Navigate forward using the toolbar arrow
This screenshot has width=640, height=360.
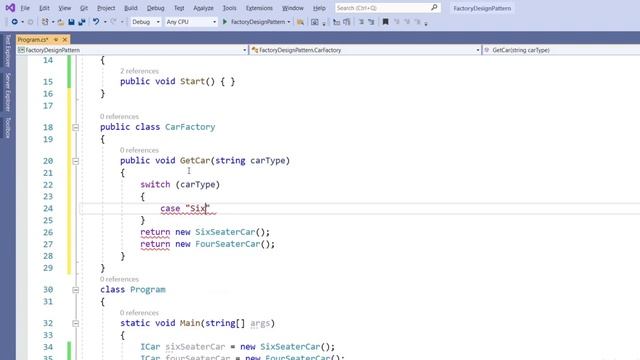point(30,22)
